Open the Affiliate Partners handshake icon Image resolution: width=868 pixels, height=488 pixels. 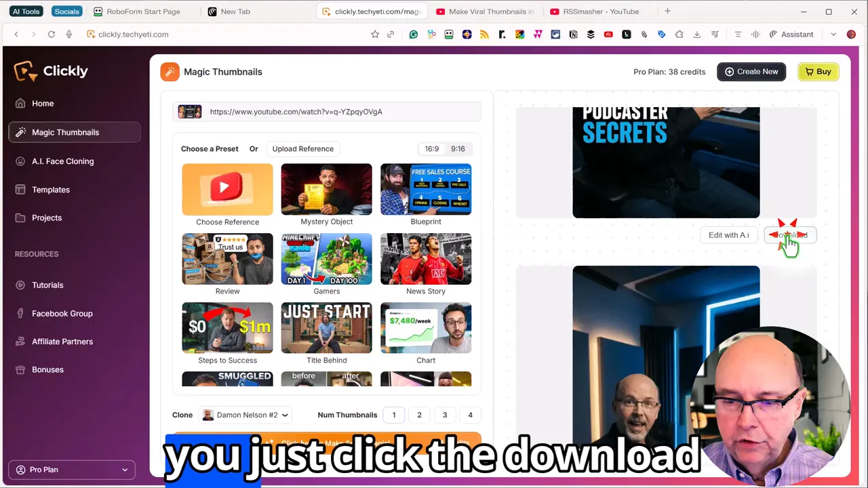coord(20,341)
